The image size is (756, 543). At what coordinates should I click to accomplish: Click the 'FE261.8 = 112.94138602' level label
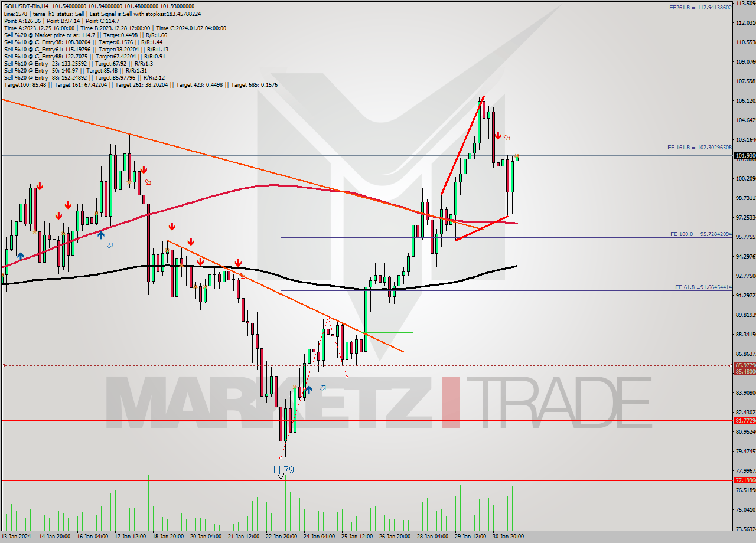pyautogui.click(x=700, y=8)
